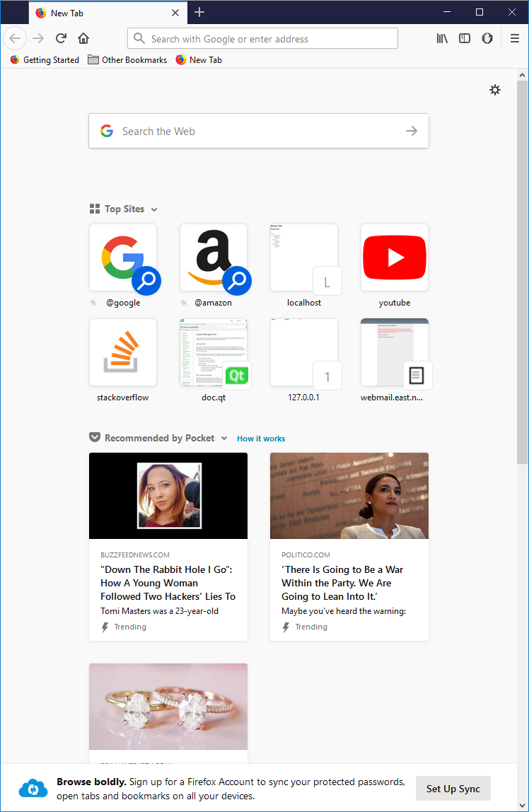
Task: Open the hamburger application menu
Action: [x=515, y=38]
